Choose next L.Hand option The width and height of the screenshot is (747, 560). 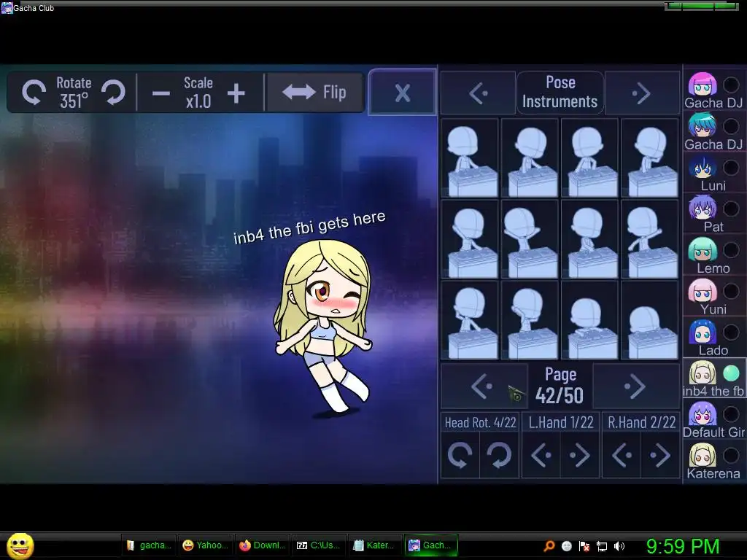(580, 455)
